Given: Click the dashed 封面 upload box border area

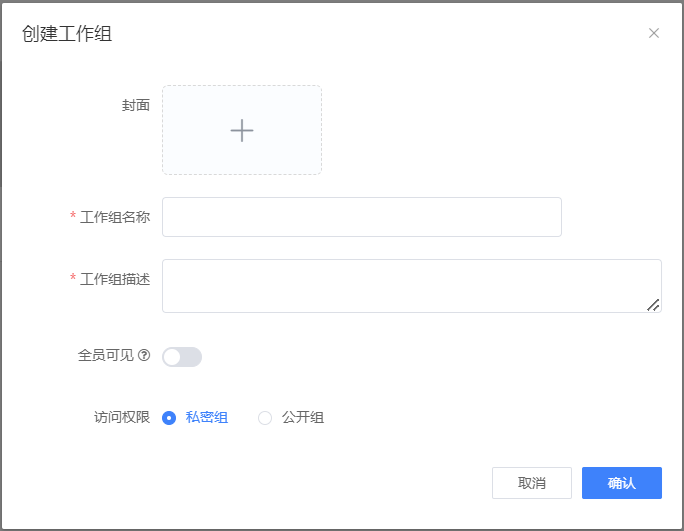Looking at the screenshot, I should (x=242, y=130).
